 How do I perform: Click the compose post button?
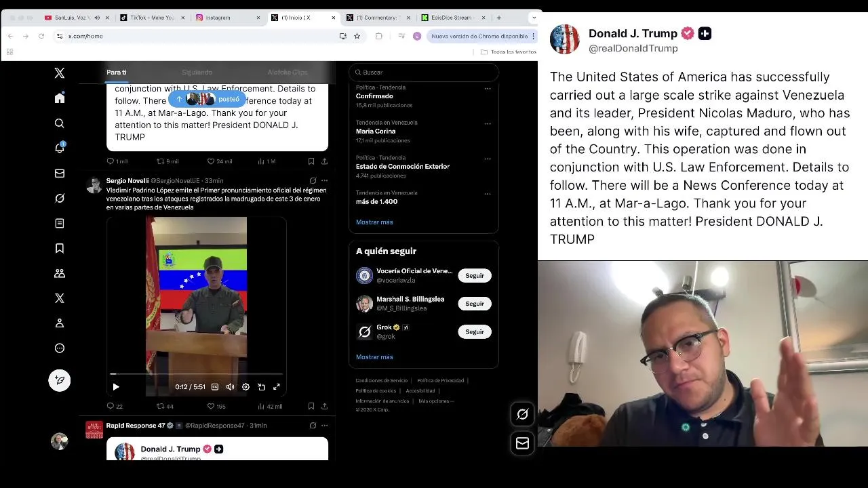click(60, 380)
